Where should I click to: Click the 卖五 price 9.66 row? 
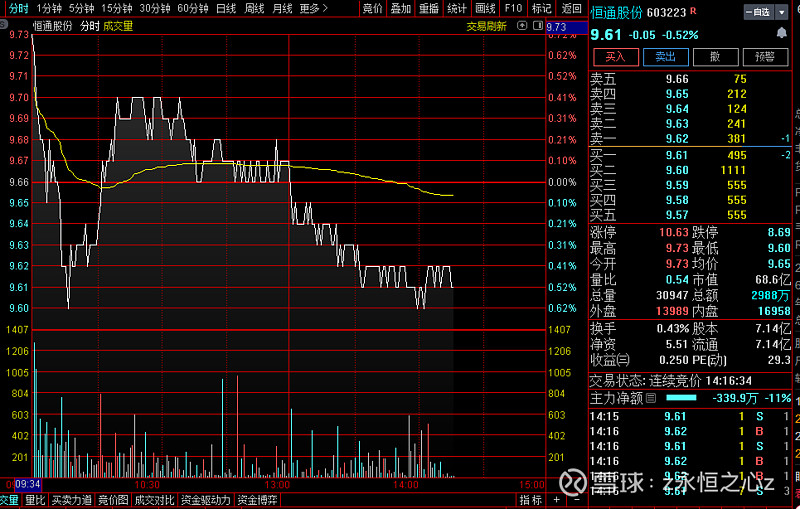689,79
